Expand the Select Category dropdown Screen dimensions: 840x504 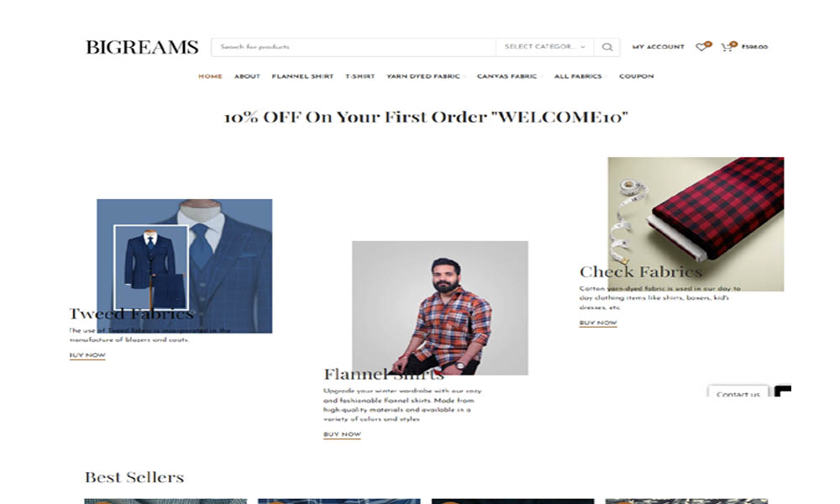click(545, 47)
